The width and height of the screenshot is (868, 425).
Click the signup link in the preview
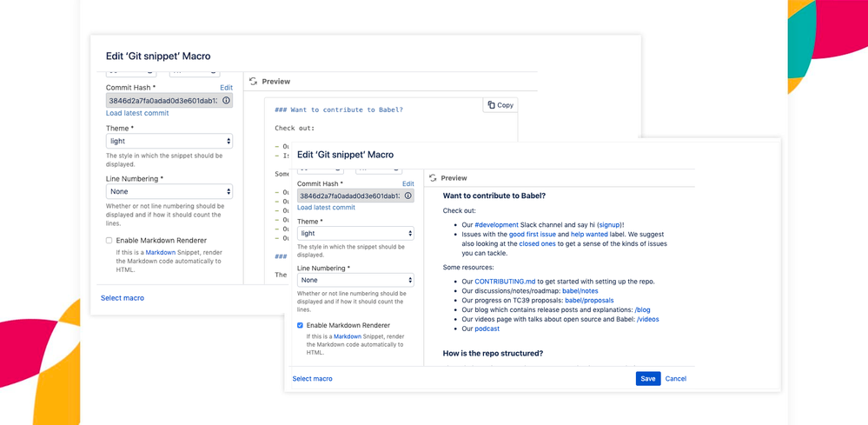point(609,225)
